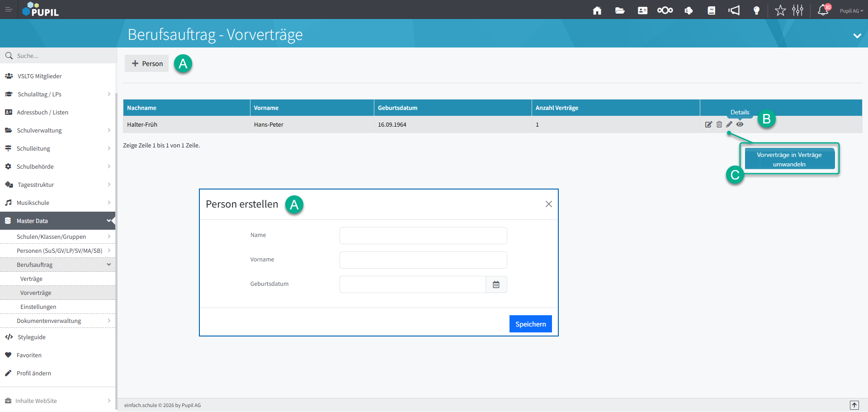The image size is (868, 412).
Task: Delete Halter-Früh row with trash icon
Action: pyautogui.click(x=719, y=124)
